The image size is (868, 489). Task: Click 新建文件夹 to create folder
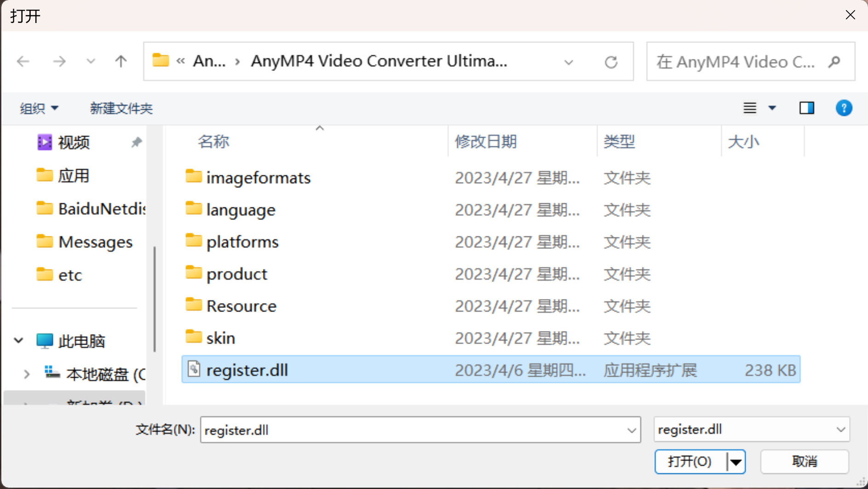(x=121, y=109)
